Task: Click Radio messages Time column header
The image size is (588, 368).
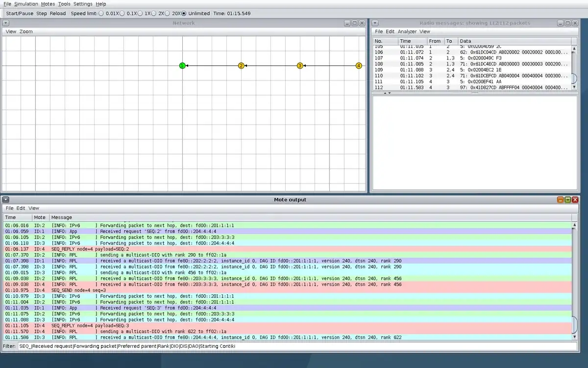Action: click(x=412, y=41)
